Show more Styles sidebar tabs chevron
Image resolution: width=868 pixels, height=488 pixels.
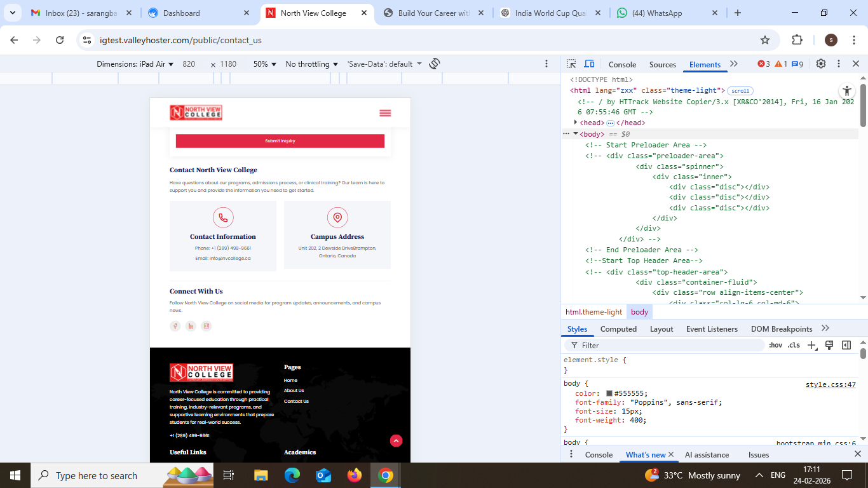click(825, 329)
